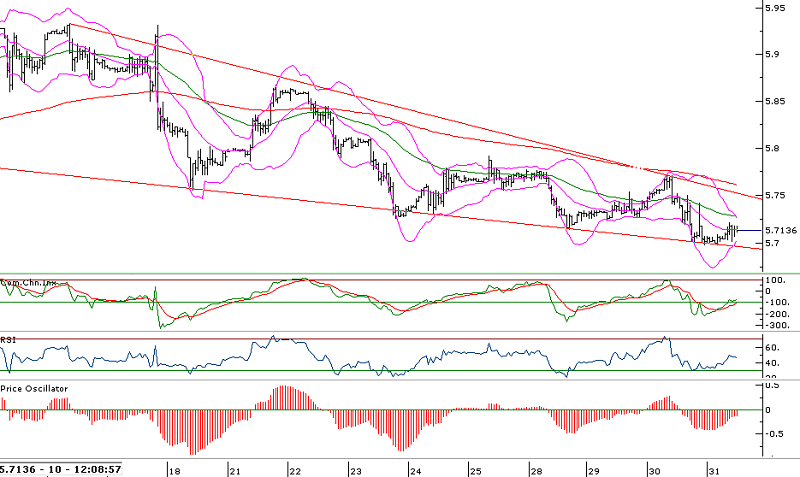
Task: Click the 5.85 price axis label
Action: (x=776, y=101)
